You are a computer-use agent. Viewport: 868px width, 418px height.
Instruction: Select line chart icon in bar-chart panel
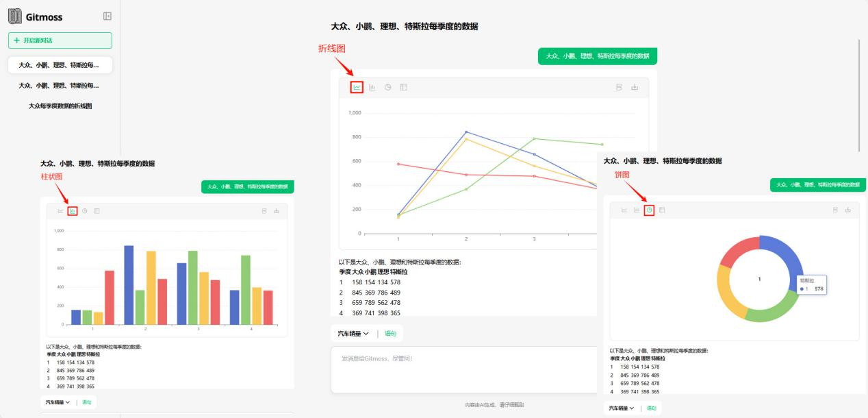point(60,211)
